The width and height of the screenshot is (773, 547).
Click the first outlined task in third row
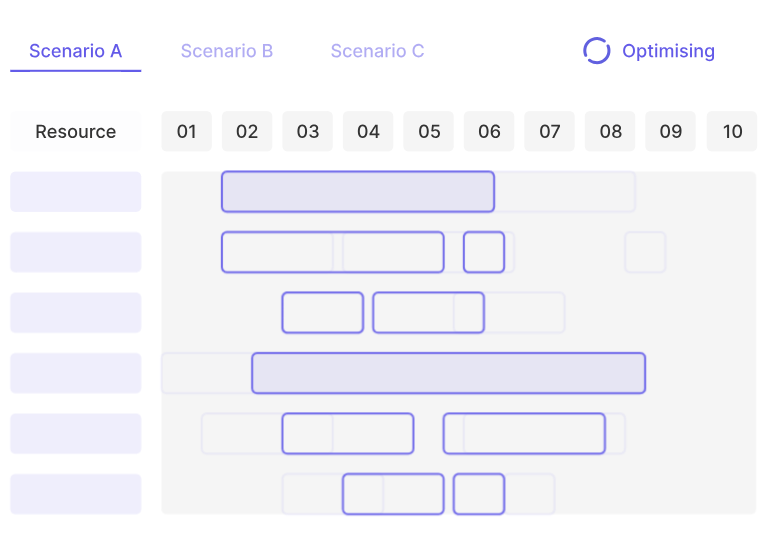322,313
